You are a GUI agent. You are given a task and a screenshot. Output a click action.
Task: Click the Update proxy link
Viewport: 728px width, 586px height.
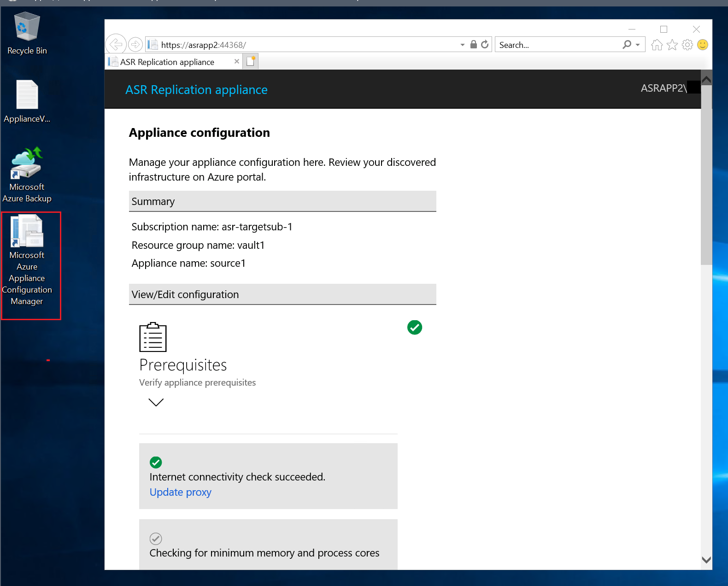coord(180,492)
